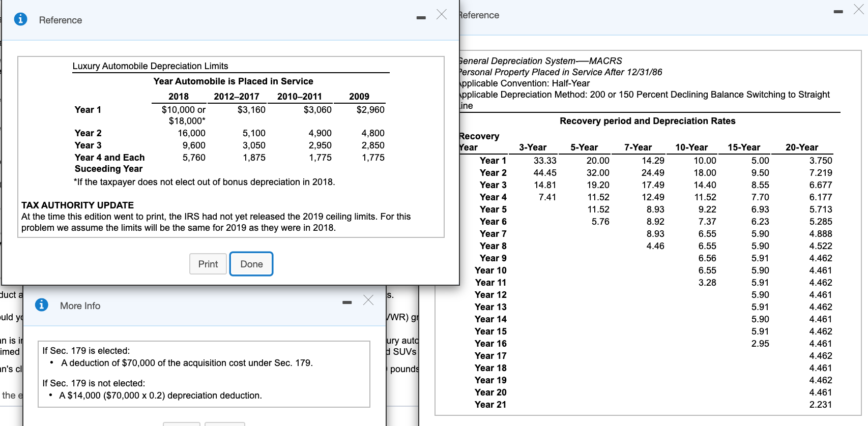The image size is (868, 426).
Task: Click the 5,100 value in 2012–2017 column
Action: point(254,133)
